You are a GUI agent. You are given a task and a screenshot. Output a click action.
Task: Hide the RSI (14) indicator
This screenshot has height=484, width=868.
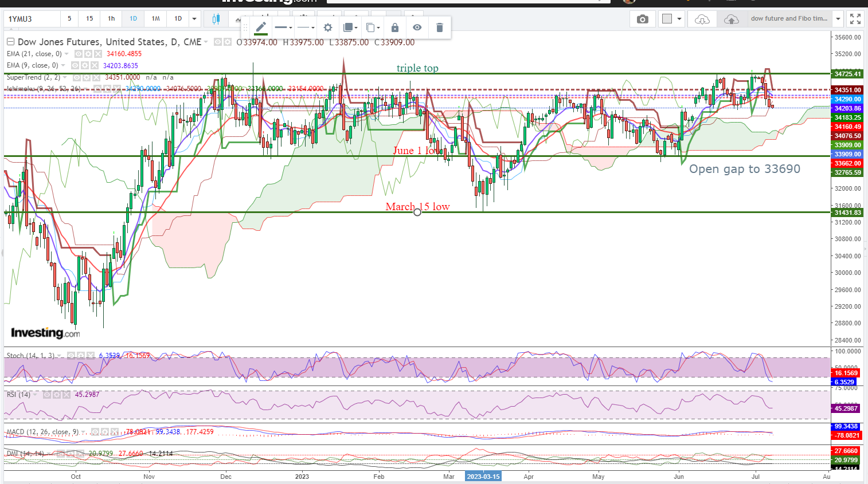click(47, 395)
